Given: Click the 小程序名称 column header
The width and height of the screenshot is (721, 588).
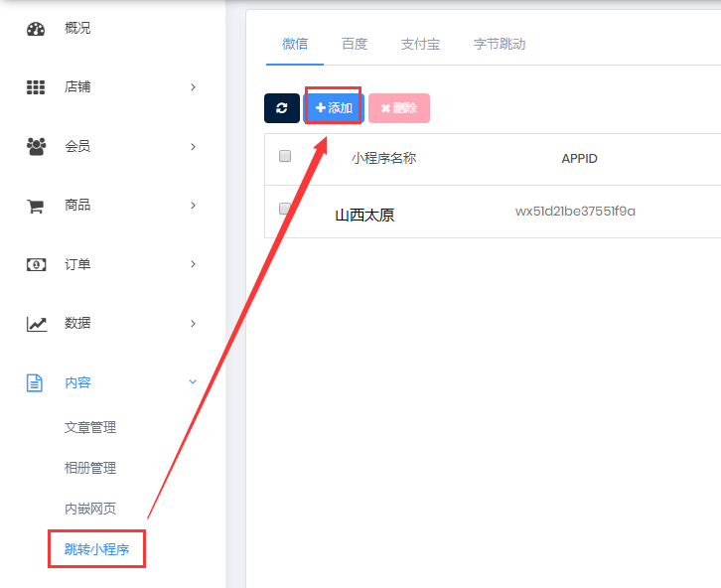Looking at the screenshot, I should click(x=384, y=158).
